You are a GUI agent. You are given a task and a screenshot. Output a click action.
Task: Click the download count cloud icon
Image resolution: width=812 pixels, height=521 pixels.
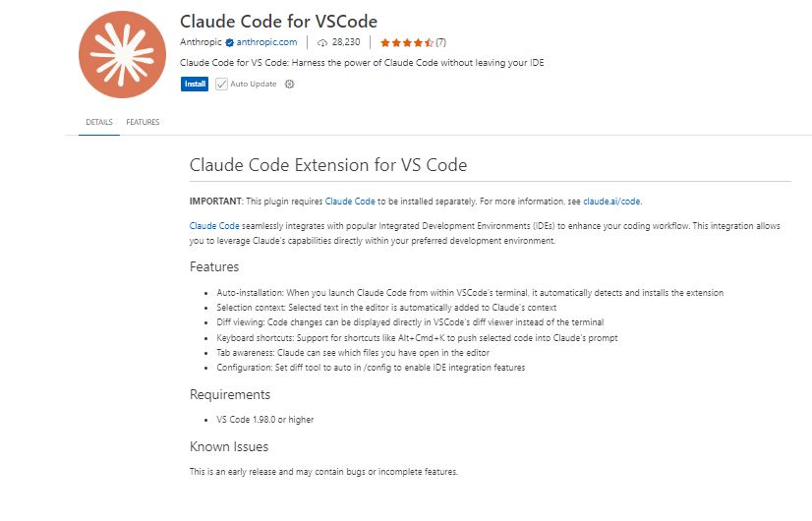click(x=322, y=42)
